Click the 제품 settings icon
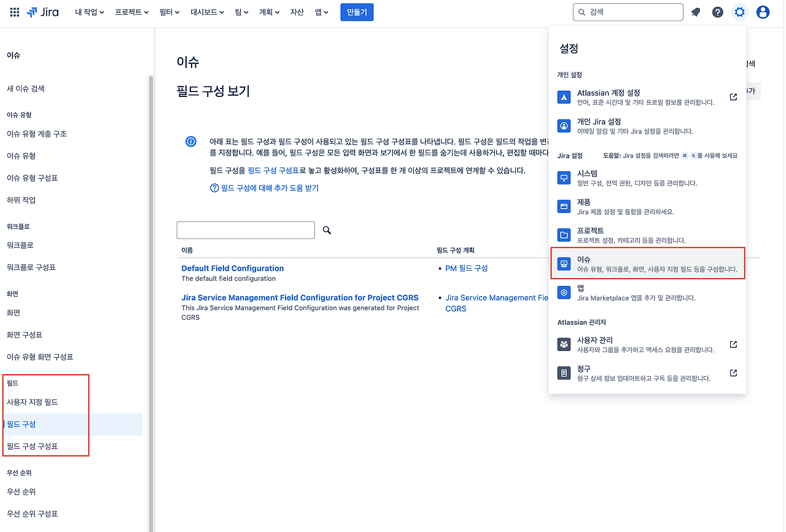This screenshot has height=532, width=786. (564, 206)
